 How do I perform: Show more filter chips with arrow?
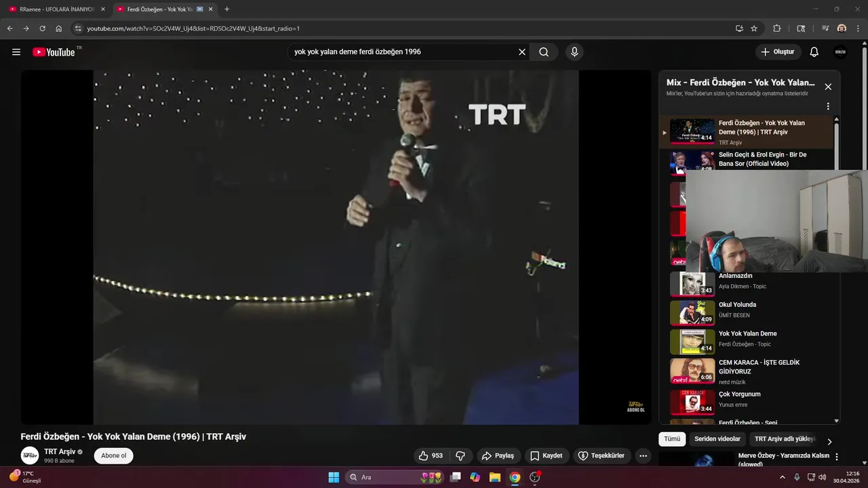(829, 441)
